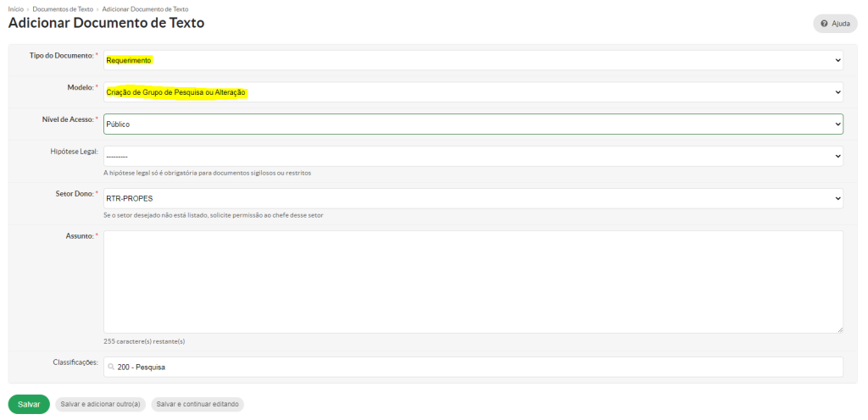The image size is (868, 420).
Task: Click the magnifier icon in Classificações
Action: (111, 367)
